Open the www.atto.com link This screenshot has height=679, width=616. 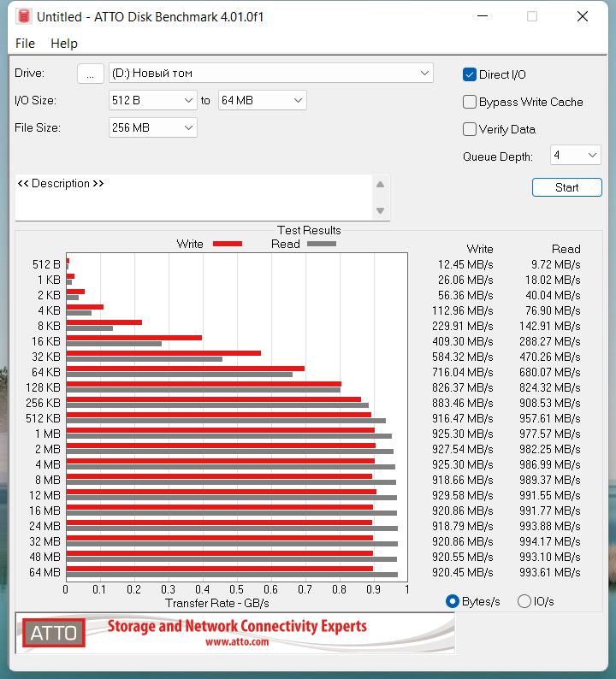pyautogui.click(x=237, y=641)
